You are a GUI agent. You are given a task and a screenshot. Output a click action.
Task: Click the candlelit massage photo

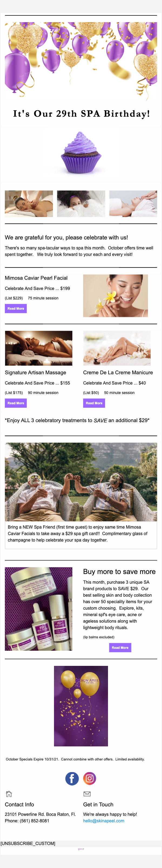coord(38,348)
